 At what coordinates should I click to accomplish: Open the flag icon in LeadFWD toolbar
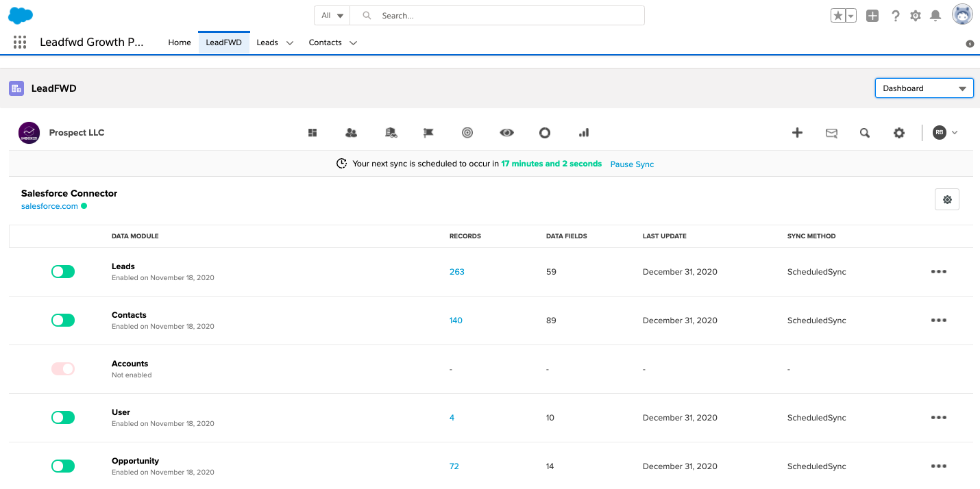point(428,133)
